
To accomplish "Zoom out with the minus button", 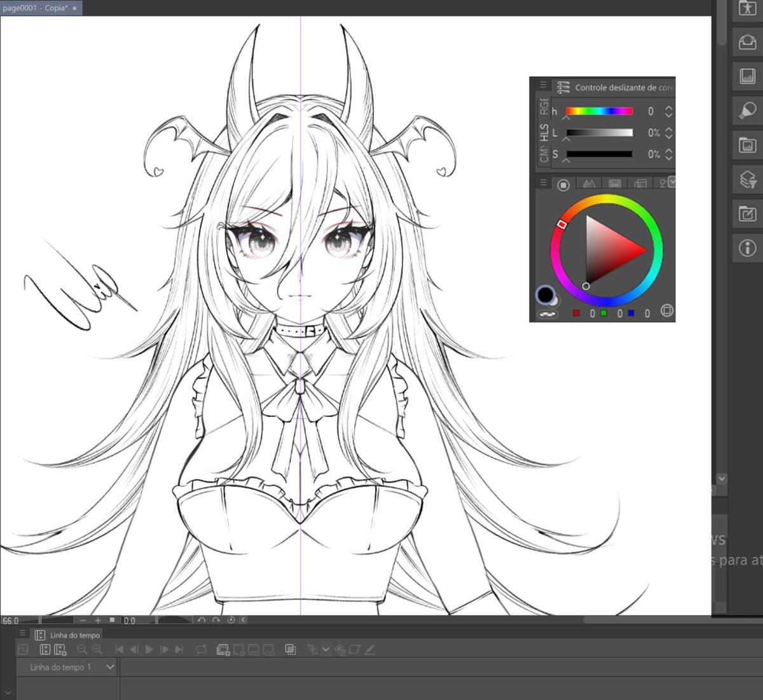I will 83,620.
